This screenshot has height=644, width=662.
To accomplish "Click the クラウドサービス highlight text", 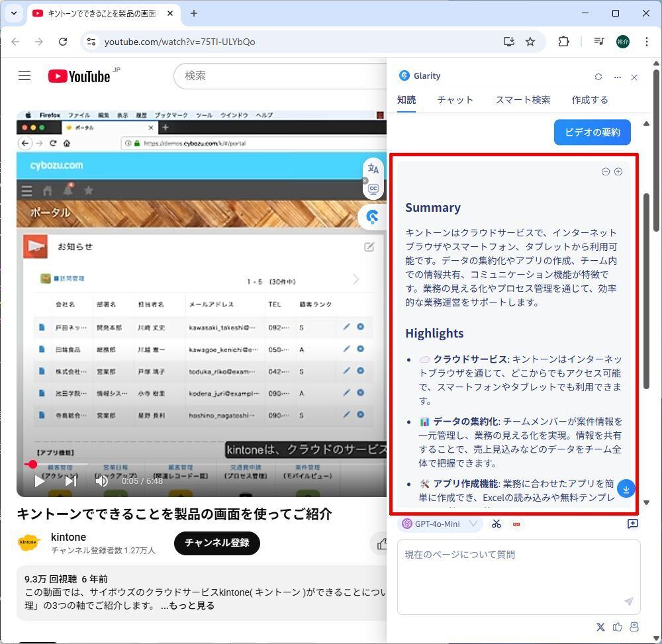I will (x=470, y=359).
